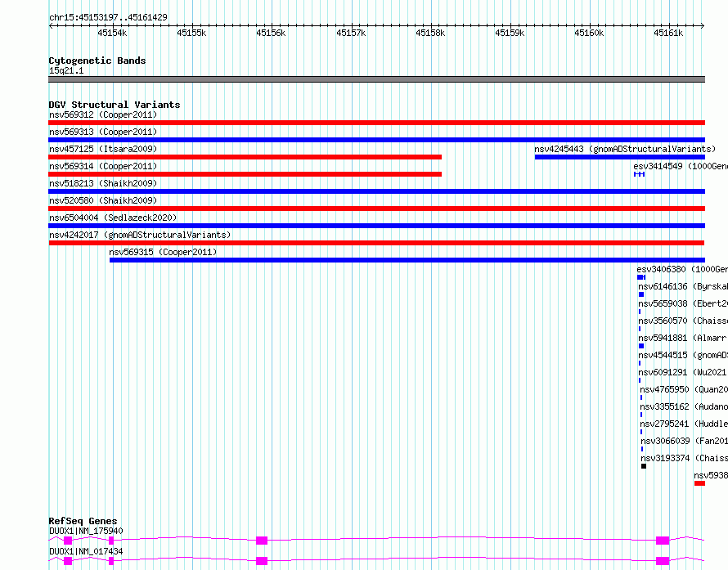Screen dimensions: 728x570
Task: Open the nsv457125 (Itsara2009) variant label
Action: (103, 149)
